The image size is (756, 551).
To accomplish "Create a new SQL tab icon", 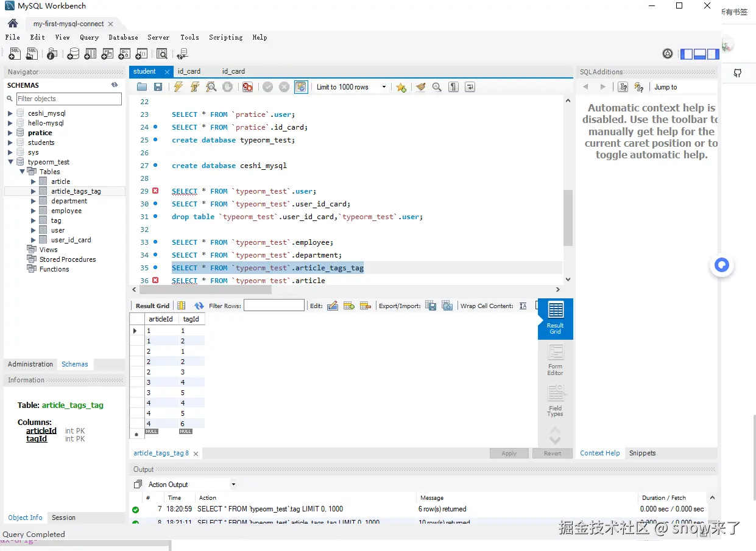I will 14,54.
